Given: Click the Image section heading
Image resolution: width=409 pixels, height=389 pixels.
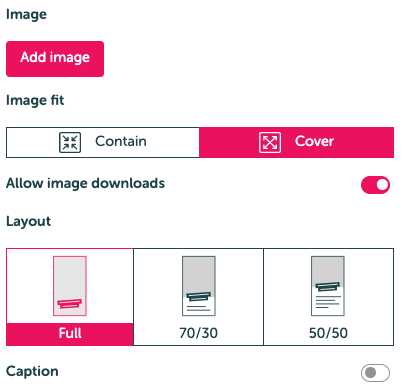Looking at the screenshot, I should [x=26, y=15].
